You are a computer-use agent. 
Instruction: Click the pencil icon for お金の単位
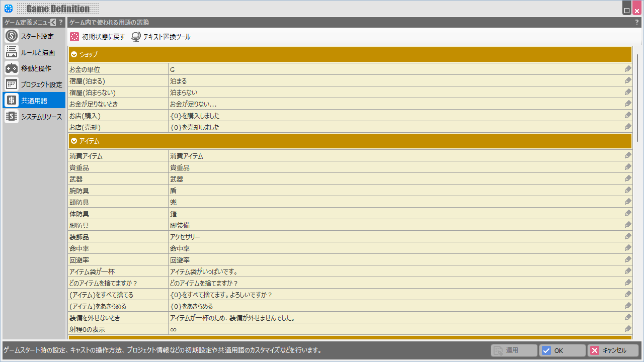(x=628, y=69)
